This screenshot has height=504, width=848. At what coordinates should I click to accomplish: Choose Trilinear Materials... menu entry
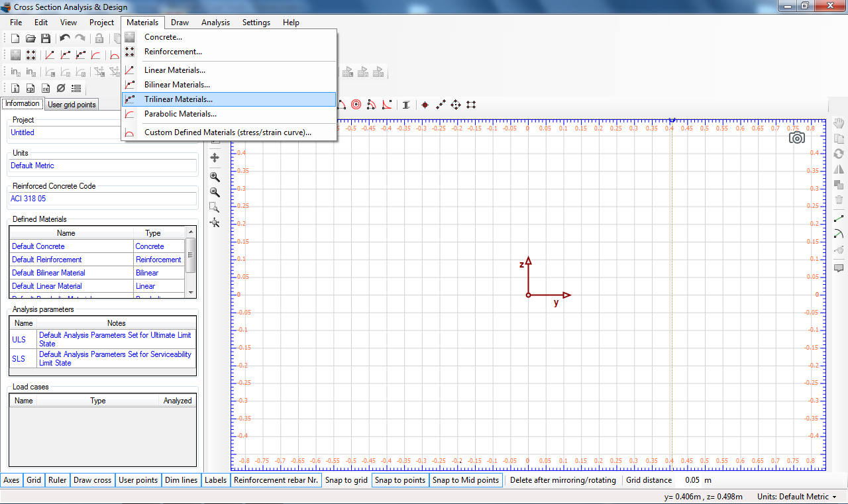229,99
